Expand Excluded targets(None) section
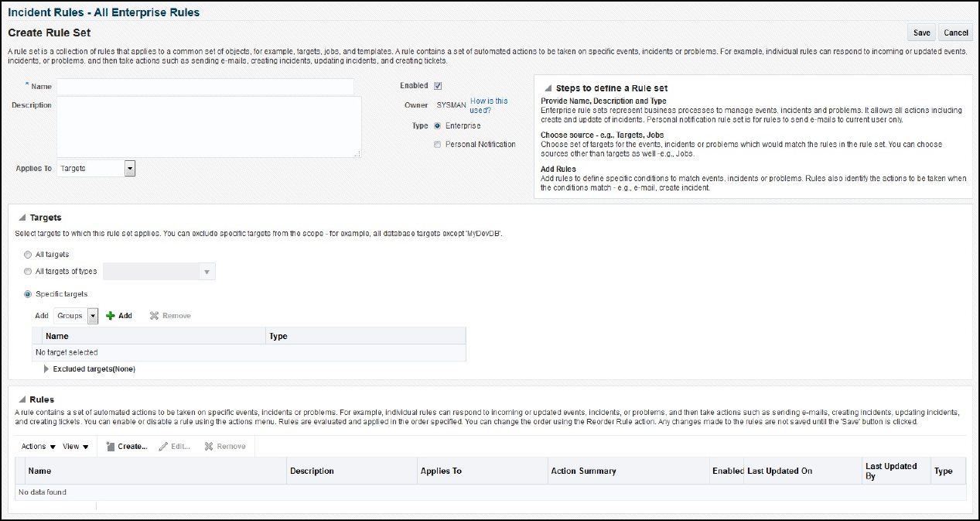 coord(46,369)
